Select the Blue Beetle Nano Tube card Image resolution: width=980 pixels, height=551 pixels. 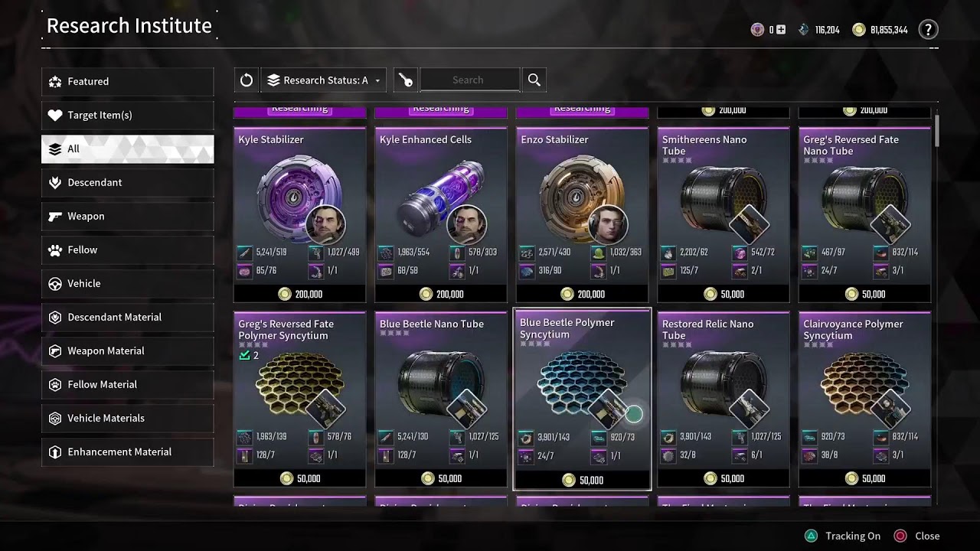click(441, 399)
